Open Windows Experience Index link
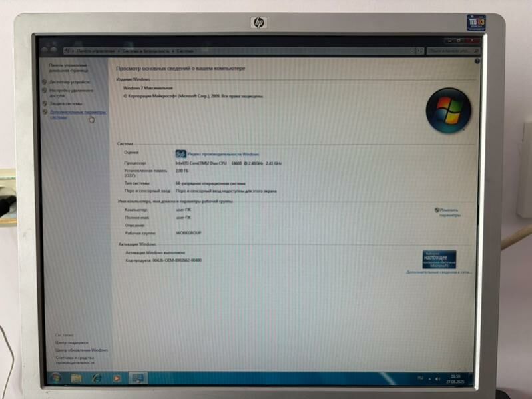 click(x=223, y=154)
